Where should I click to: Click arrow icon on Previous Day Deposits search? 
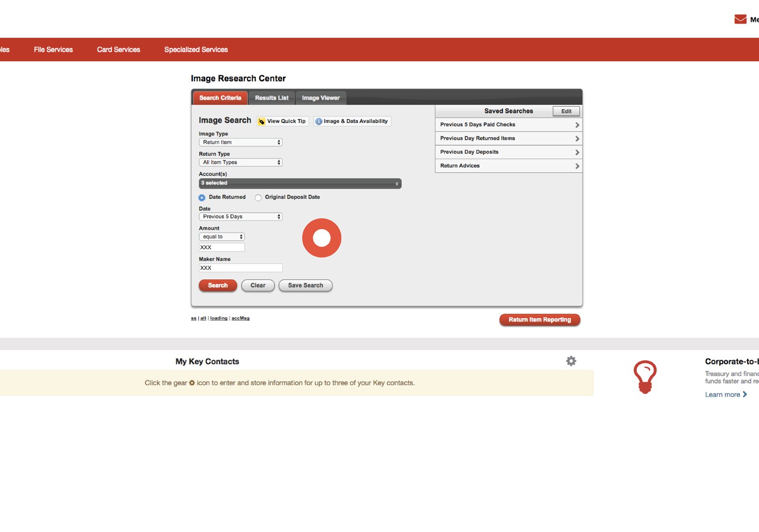578,152
